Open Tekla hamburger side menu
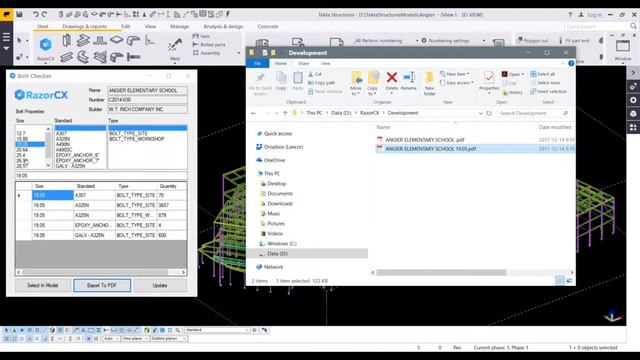This screenshot has height=360, width=640. coord(6,38)
